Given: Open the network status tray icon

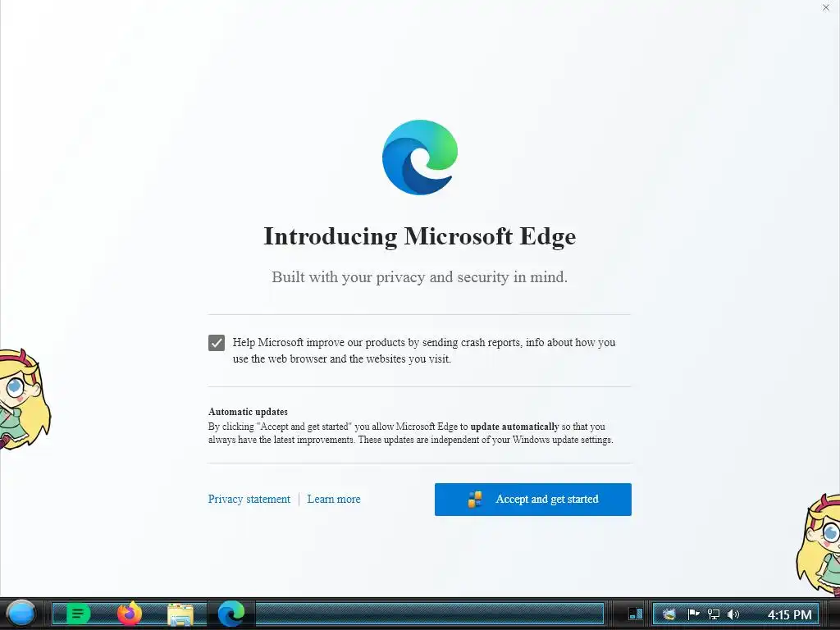Looking at the screenshot, I should click(x=714, y=614).
